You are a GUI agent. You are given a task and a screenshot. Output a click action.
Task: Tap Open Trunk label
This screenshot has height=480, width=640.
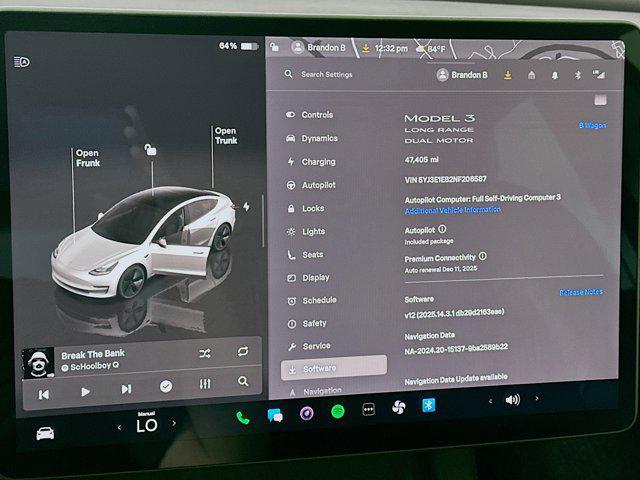226,136
